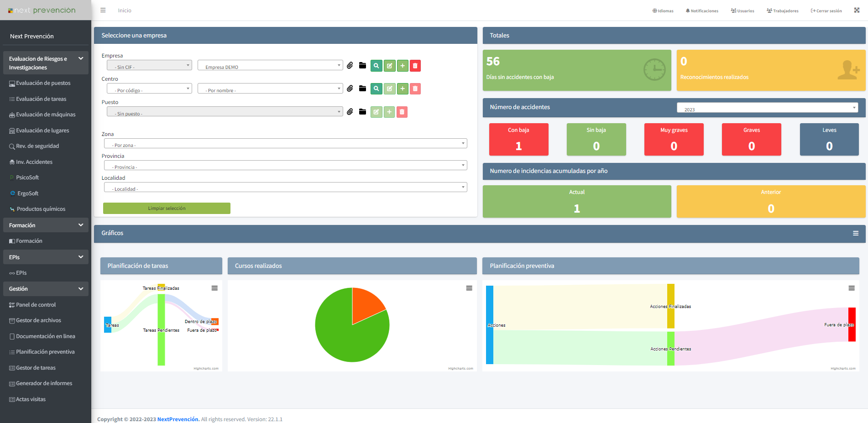Open the Por zona dropdown
Viewport: 868px width, 423px height.
[286, 143]
